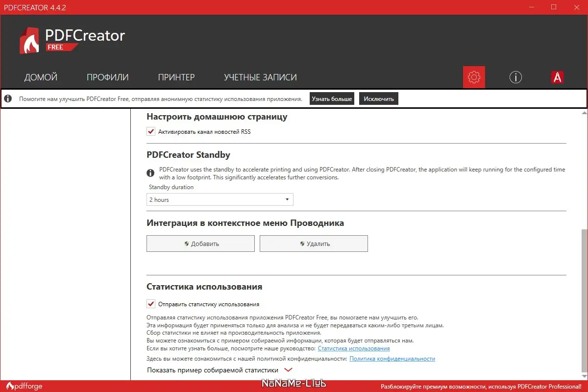The height and width of the screenshot is (392, 588).
Task: Open the Статистика использования link
Action: coord(354,348)
